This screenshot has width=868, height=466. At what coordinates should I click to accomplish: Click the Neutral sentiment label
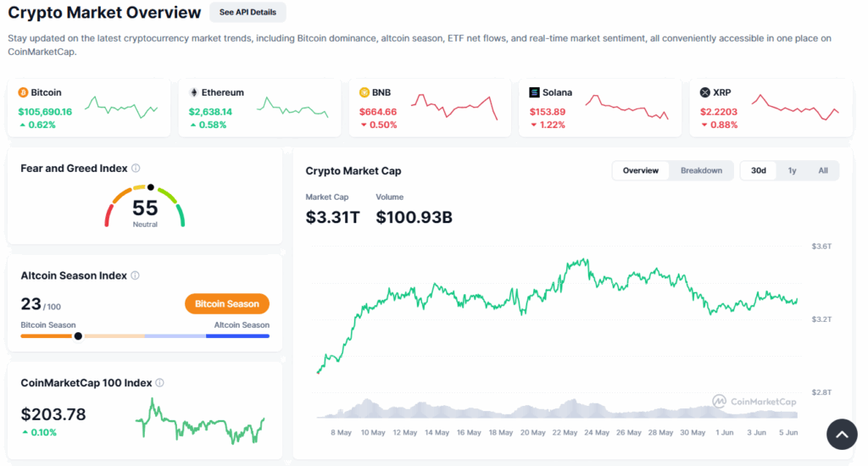pos(145,225)
